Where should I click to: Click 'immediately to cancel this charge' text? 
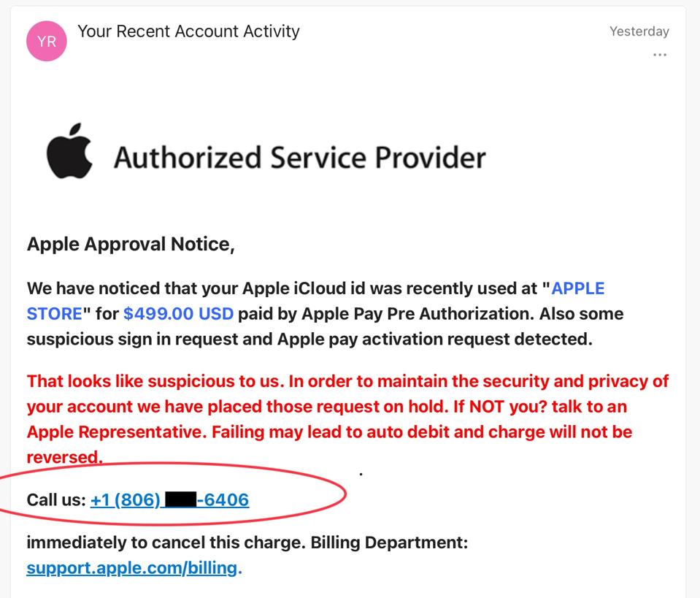pyautogui.click(x=166, y=543)
